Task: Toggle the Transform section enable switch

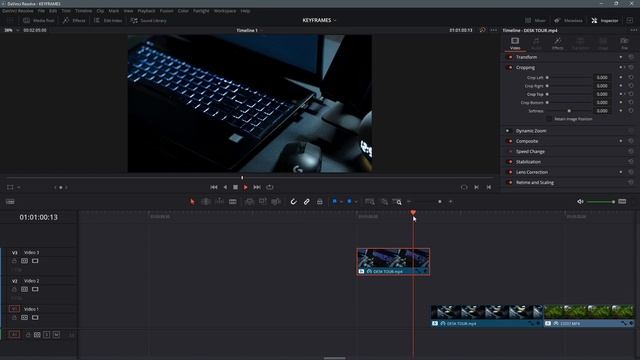Action: pyautogui.click(x=510, y=57)
